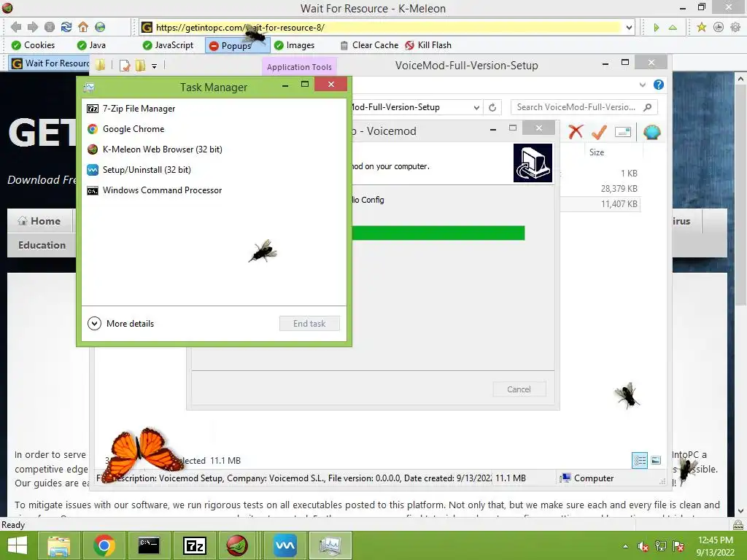Select Windows Command Processor task
Screen dimensions: 747x560
214,190
